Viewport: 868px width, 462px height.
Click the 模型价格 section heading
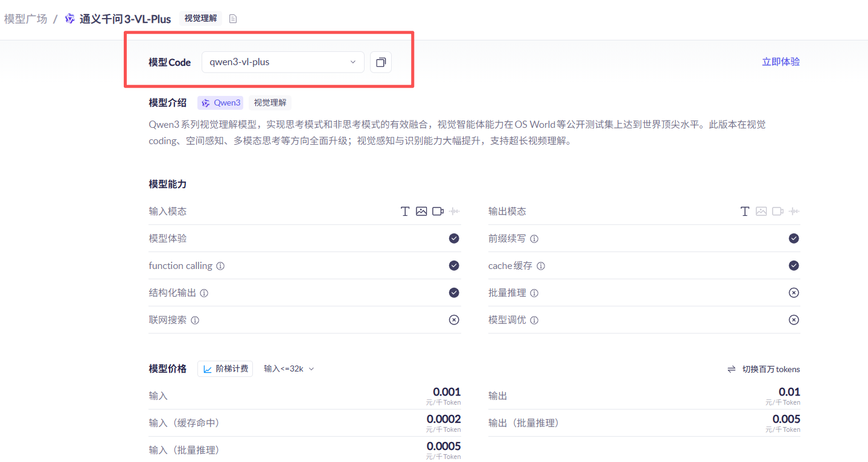pyautogui.click(x=168, y=369)
